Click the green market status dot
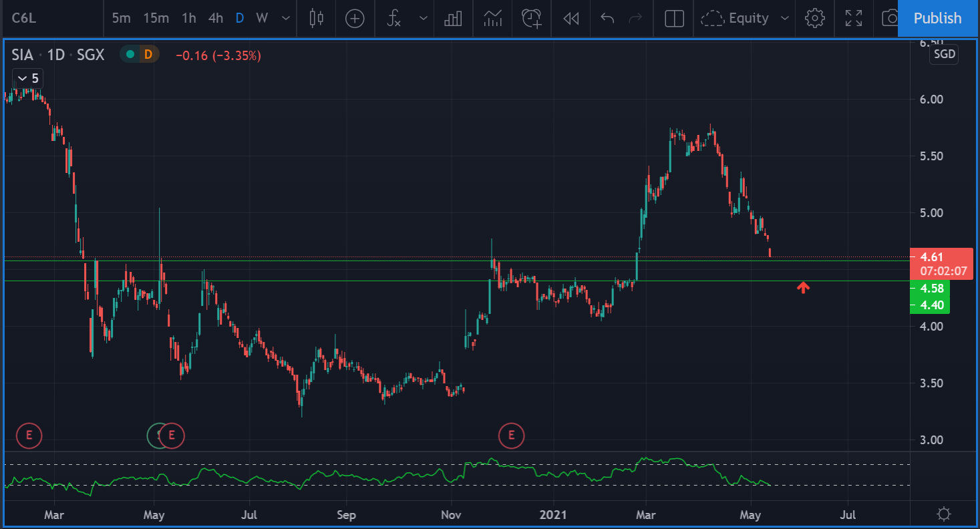980x529 pixels. click(130, 55)
